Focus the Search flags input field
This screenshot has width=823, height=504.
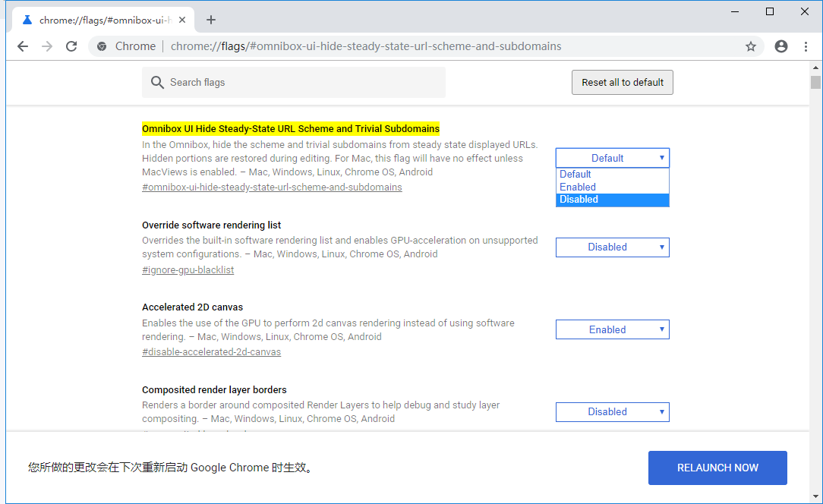click(293, 83)
